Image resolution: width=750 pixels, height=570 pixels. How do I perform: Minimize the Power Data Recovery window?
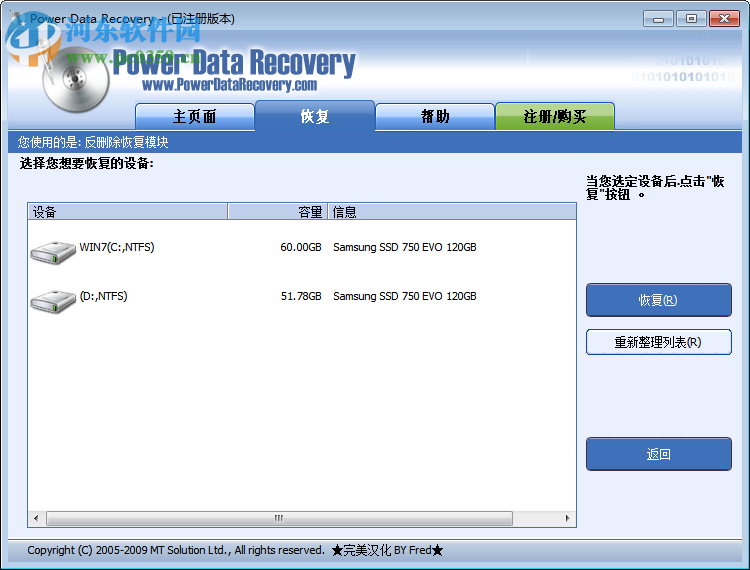(x=659, y=19)
